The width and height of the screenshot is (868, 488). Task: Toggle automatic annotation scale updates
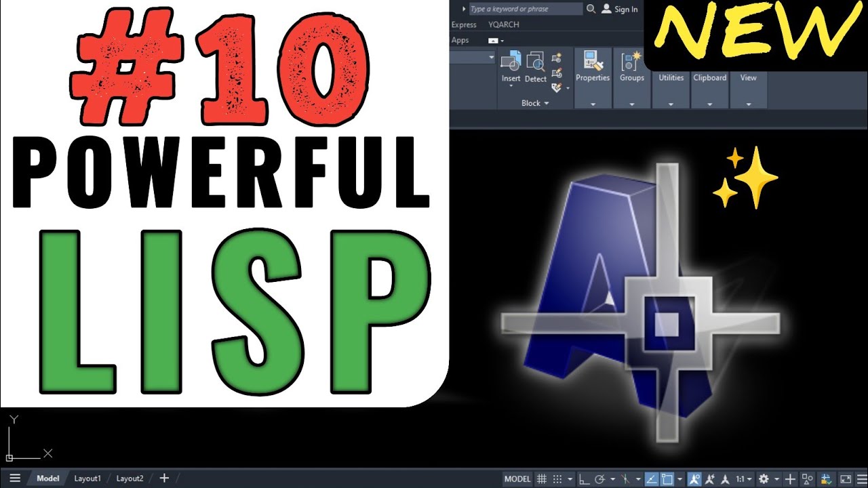click(x=710, y=479)
